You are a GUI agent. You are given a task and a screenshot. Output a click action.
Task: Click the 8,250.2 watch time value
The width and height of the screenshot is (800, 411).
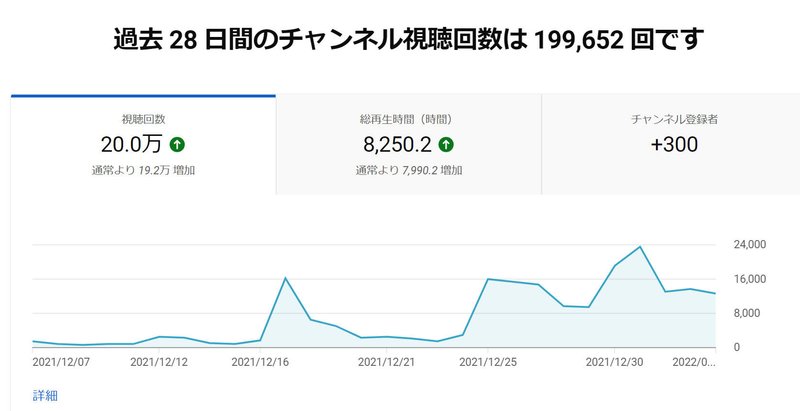coord(397,145)
